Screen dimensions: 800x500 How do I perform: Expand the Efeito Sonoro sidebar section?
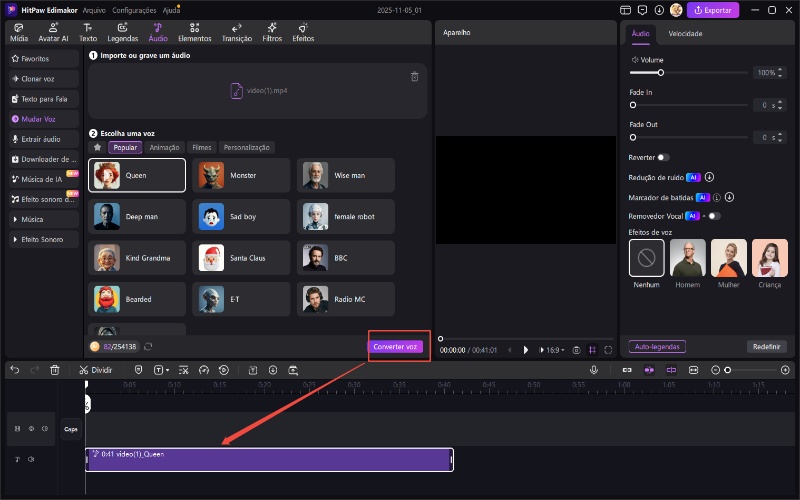pyautogui.click(x=42, y=240)
